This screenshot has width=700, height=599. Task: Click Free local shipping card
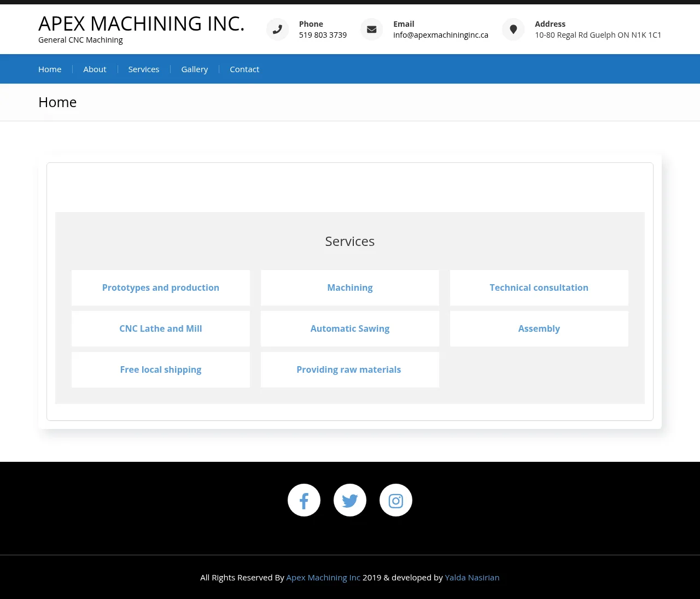(x=161, y=370)
